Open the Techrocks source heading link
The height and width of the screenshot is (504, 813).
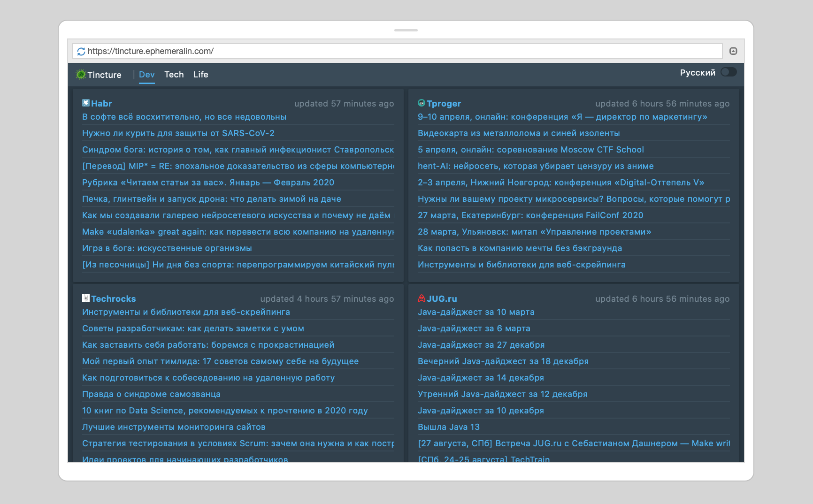pos(114,298)
